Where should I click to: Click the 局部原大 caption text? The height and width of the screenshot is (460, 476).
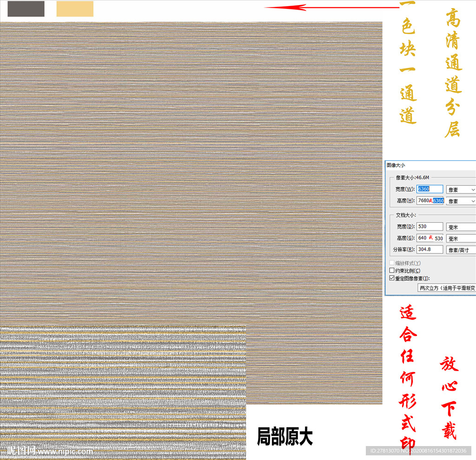(285, 436)
